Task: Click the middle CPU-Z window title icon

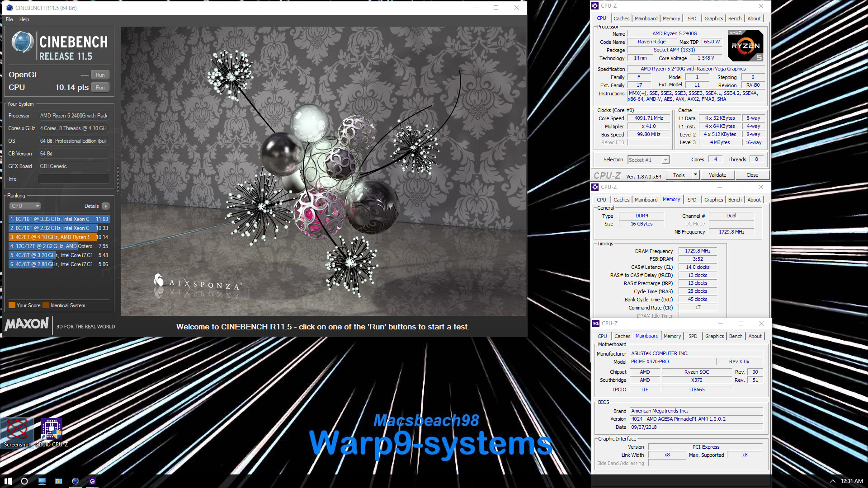Action: [595, 187]
